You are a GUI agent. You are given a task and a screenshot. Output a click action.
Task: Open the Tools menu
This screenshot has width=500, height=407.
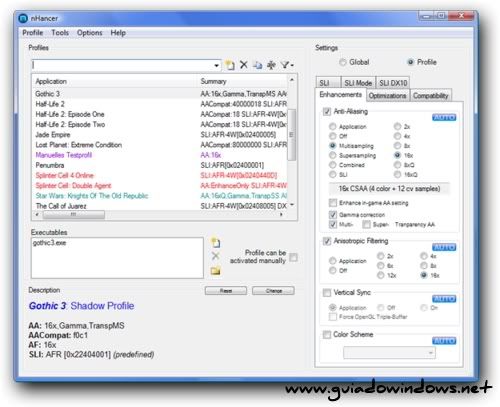60,33
